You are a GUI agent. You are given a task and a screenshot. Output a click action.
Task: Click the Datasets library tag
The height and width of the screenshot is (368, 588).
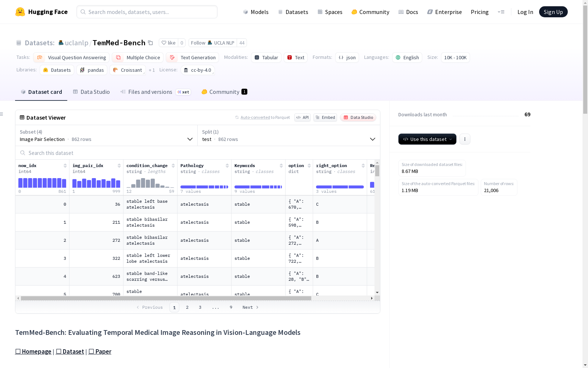click(57, 70)
